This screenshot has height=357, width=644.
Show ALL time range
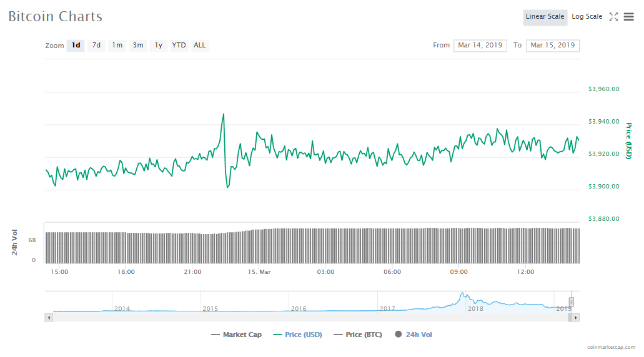pyautogui.click(x=199, y=46)
